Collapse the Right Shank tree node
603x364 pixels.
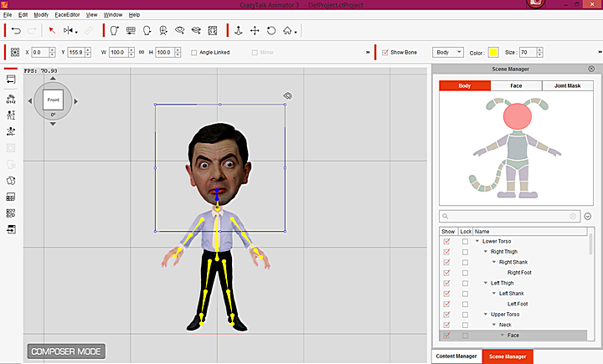point(494,262)
